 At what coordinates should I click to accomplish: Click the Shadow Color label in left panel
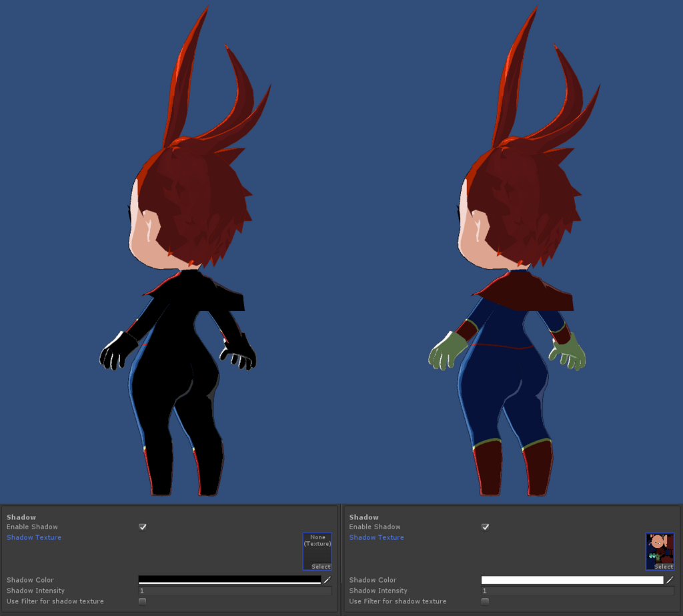click(x=30, y=580)
